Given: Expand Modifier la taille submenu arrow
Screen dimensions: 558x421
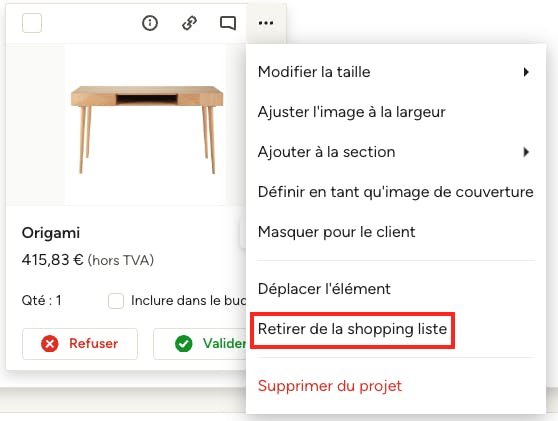Looking at the screenshot, I should (526, 72).
